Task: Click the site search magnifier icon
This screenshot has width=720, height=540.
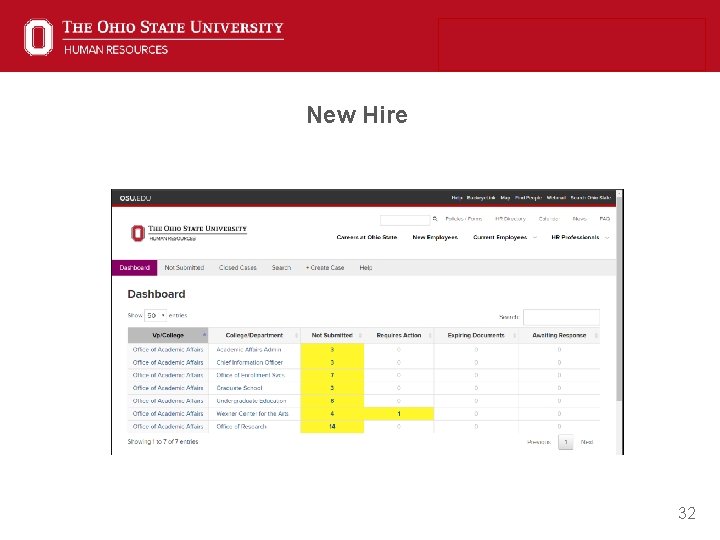Action: (x=435, y=219)
